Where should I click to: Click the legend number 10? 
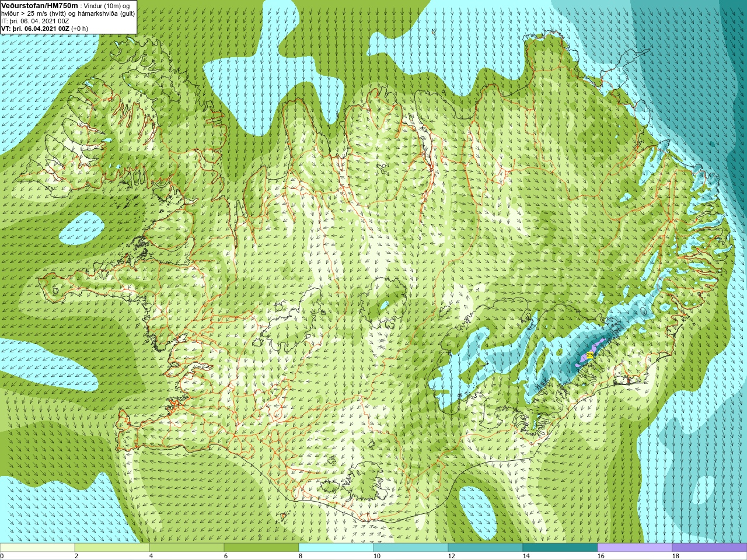pyautogui.click(x=376, y=556)
